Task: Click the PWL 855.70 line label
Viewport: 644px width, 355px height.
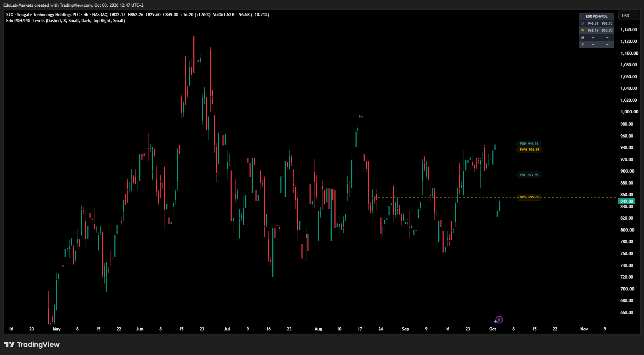Action: 529,197
